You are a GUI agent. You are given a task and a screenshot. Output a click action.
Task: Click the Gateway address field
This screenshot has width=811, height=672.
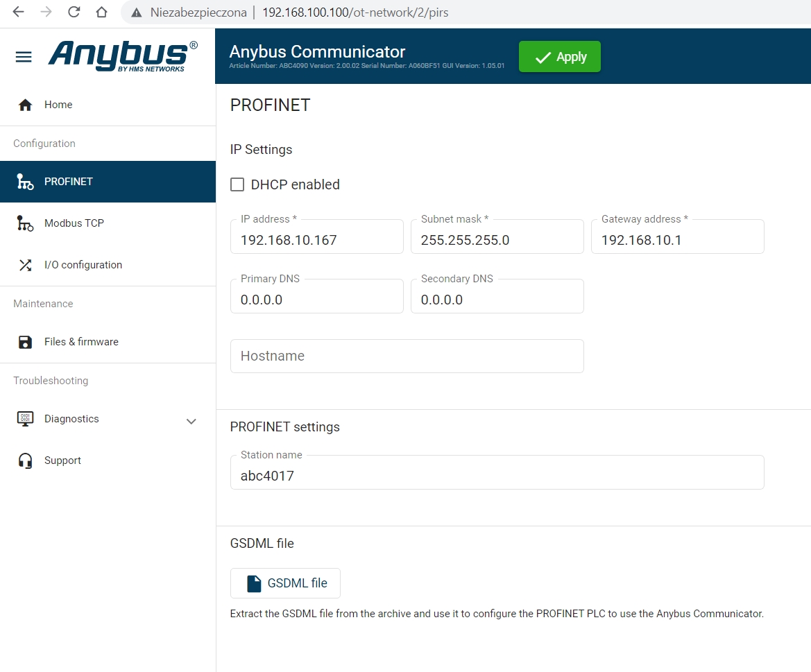[678, 236]
